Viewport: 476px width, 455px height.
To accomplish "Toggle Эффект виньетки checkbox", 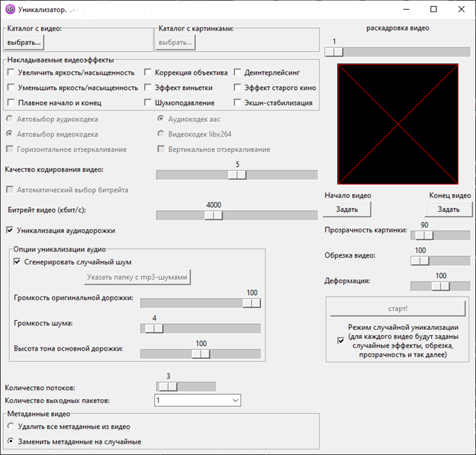I will point(148,88).
